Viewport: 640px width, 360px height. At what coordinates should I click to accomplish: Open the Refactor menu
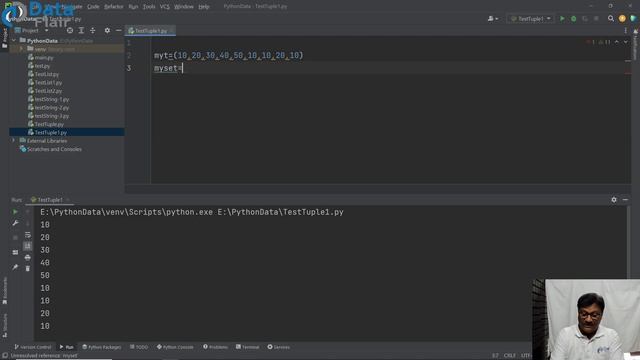point(113,7)
